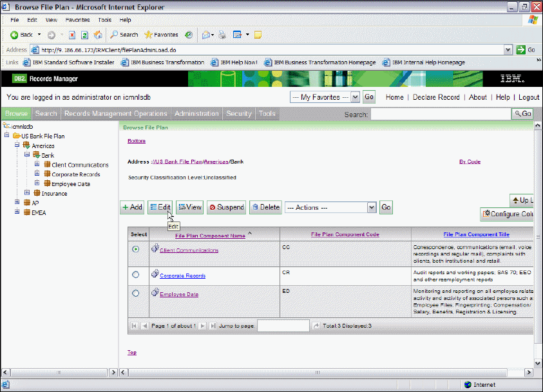Switch to the Security tab
This screenshot has height=392, width=543.
coord(238,113)
